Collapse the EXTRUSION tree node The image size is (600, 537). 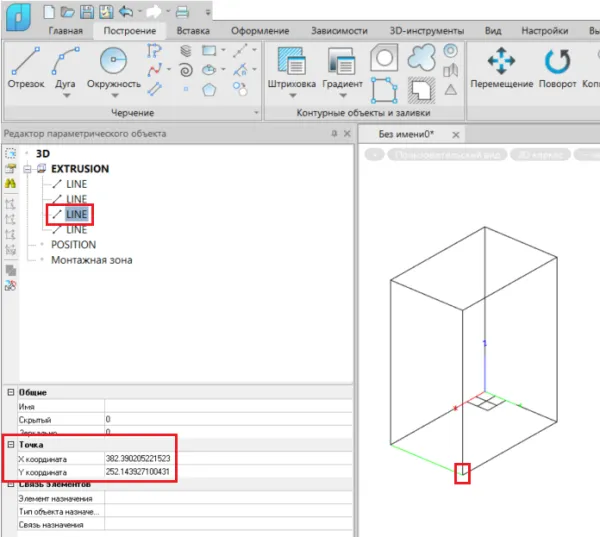[x=29, y=169]
